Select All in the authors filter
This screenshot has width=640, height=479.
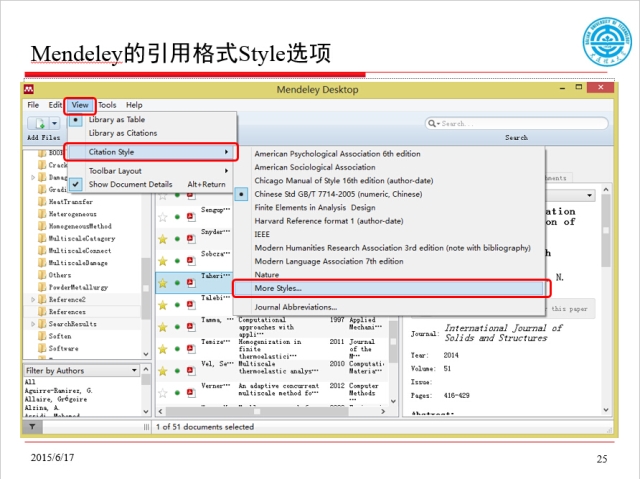pyautogui.click(x=30, y=382)
